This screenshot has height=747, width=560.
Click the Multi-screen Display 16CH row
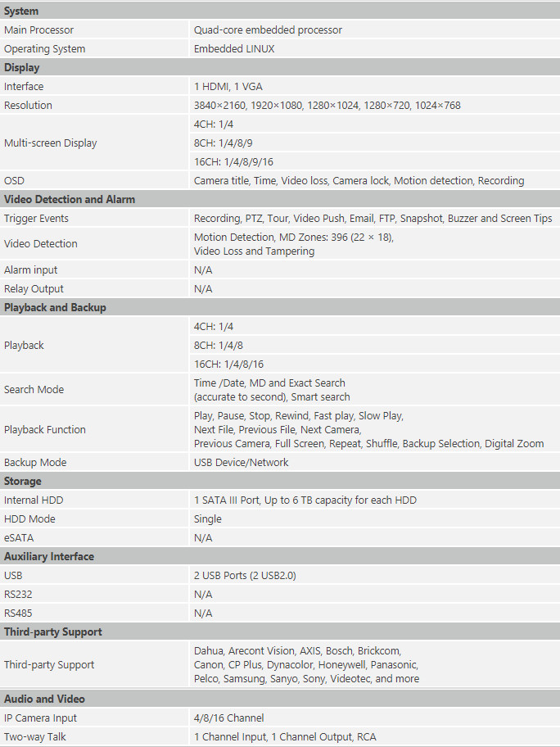click(x=374, y=162)
